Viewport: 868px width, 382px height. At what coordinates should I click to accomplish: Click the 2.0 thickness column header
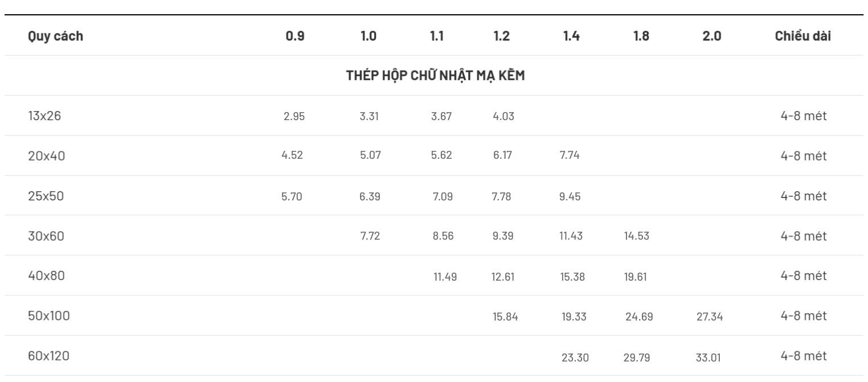[713, 36]
